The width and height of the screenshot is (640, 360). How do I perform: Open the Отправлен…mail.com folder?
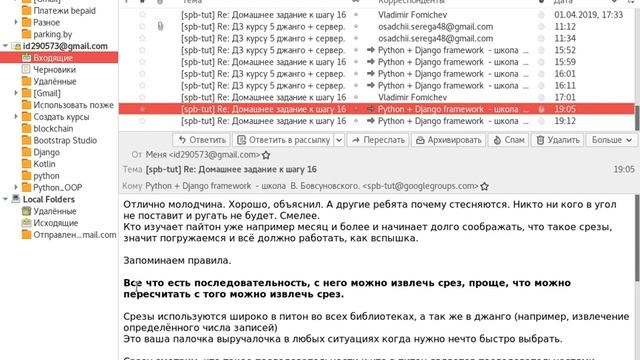point(75,235)
